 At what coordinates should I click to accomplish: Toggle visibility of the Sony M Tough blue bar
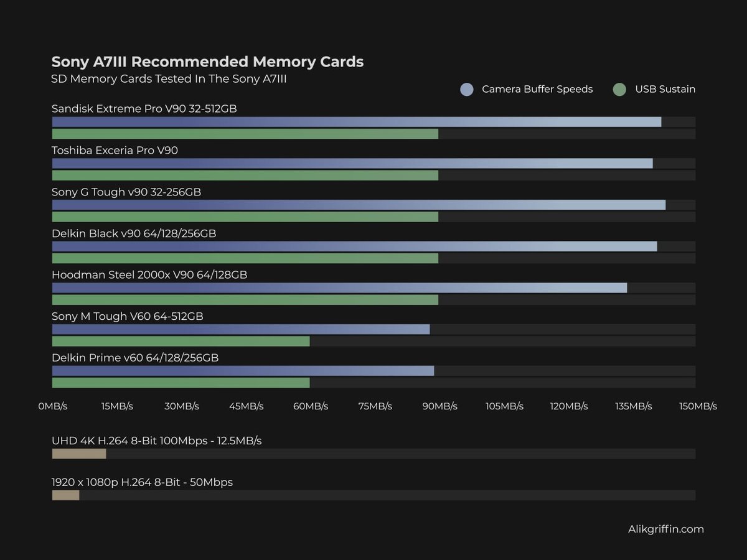click(x=240, y=329)
